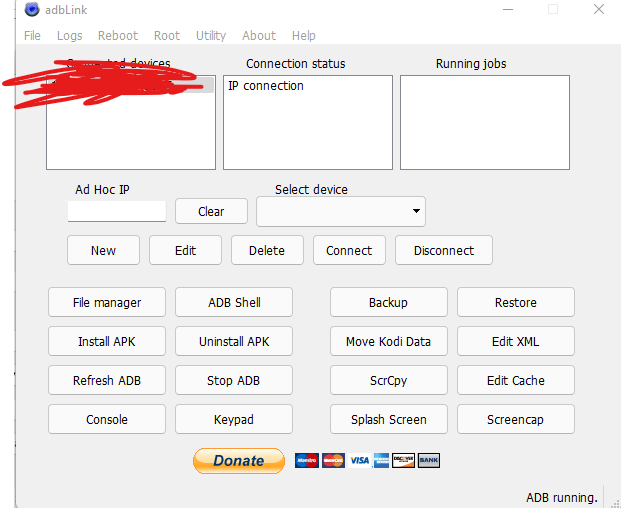
Task: Open the Logs menu
Action: click(x=70, y=36)
